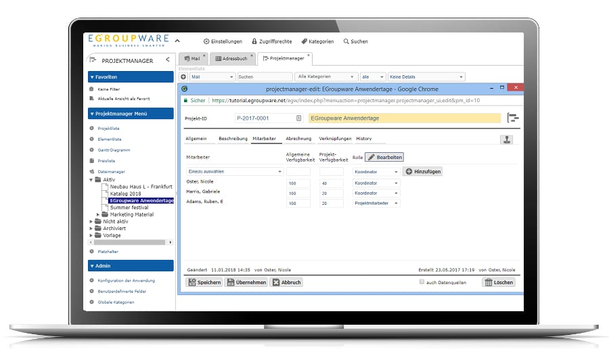Open the Eine(n) auswählen member dropdown
Screen dimensions: 609x364
point(235,172)
